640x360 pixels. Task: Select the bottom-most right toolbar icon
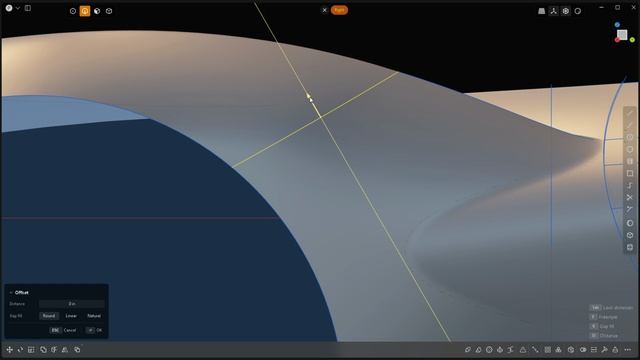point(630,247)
